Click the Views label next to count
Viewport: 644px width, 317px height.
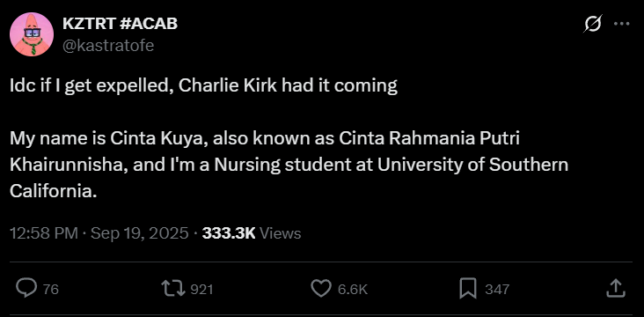tap(281, 233)
